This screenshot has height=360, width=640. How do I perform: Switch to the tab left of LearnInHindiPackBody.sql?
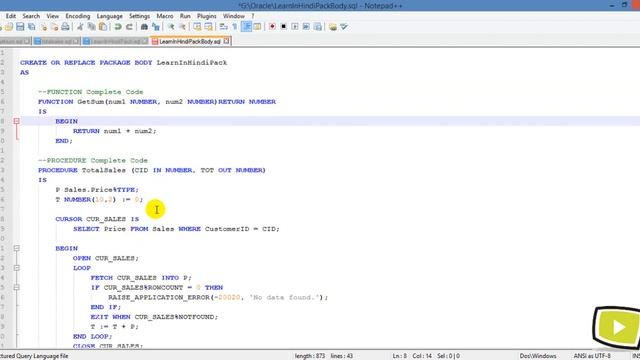click(115, 41)
